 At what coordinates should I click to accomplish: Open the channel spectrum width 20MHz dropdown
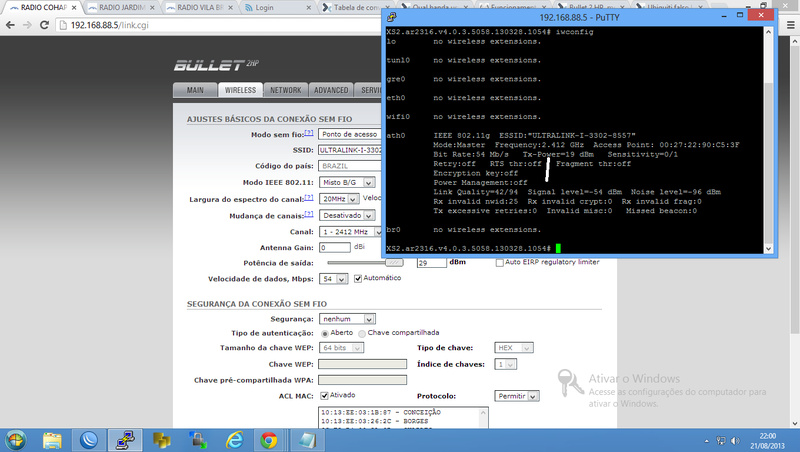(339, 199)
